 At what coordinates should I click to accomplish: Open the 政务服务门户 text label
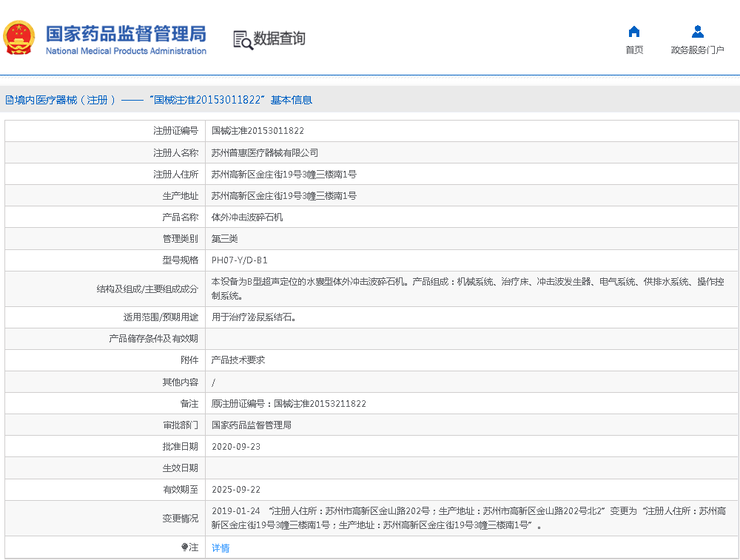pos(697,50)
